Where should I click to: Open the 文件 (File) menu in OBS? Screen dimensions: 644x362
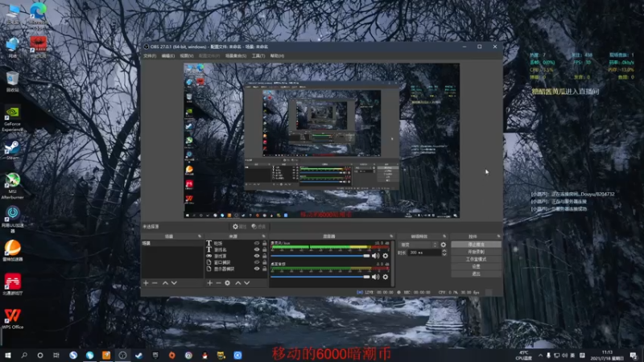coord(150,56)
